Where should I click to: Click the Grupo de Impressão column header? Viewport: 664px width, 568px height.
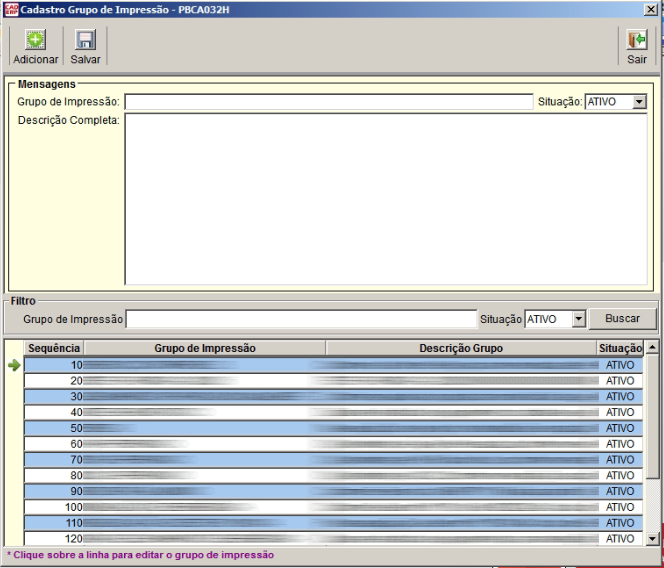point(205,348)
